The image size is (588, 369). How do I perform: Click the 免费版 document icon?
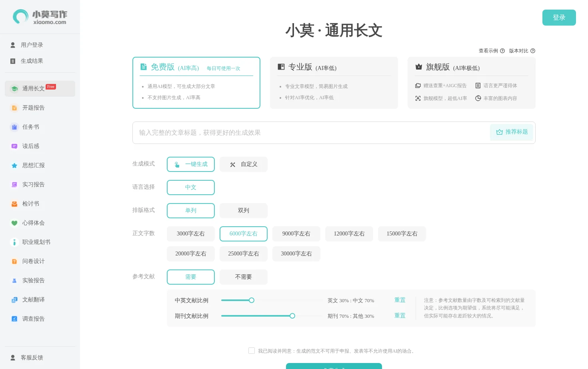(x=144, y=67)
